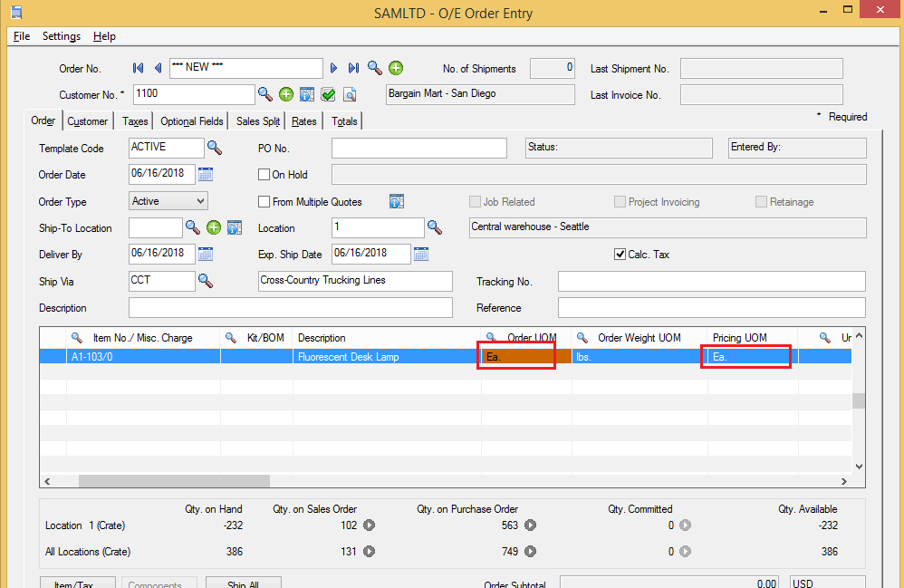Go to previous order arrow
The image size is (904, 588).
(158, 68)
